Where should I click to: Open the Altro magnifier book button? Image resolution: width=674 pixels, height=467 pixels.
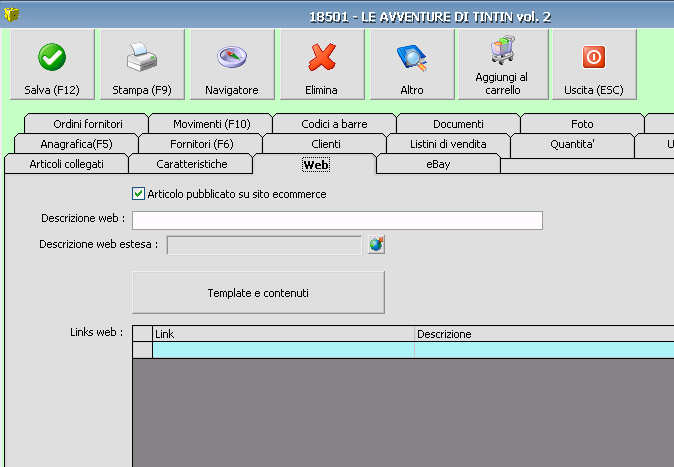pyautogui.click(x=412, y=65)
